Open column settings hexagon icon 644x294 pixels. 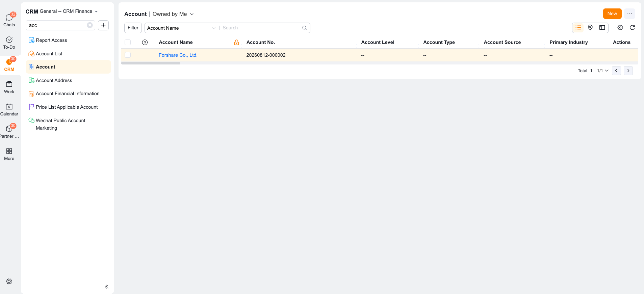point(620,28)
